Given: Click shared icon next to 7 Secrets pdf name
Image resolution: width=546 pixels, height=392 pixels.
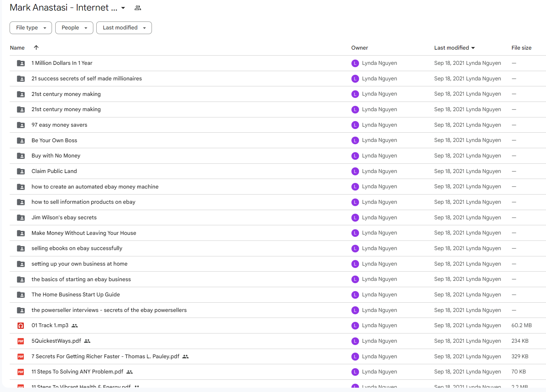Looking at the screenshot, I should coord(186,357).
